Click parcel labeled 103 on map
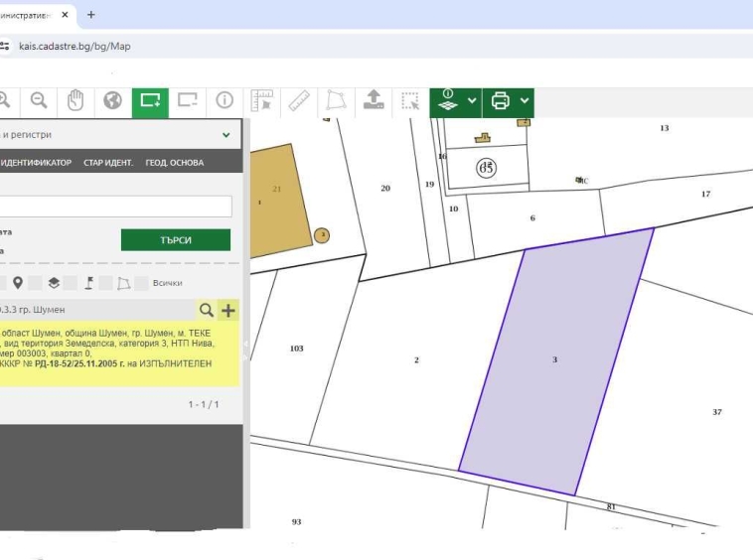Viewport: 753px width, 560px height. point(296,349)
